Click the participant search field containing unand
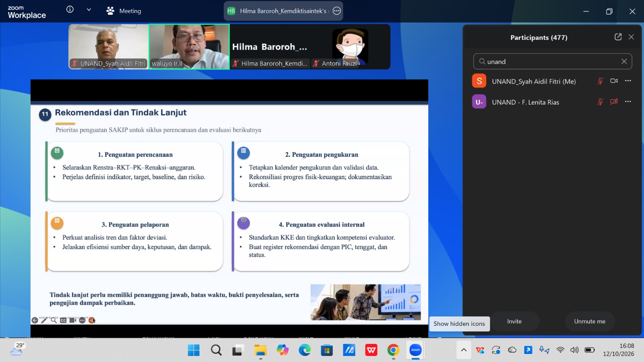The height and width of the screenshot is (362, 644). tap(553, 62)
